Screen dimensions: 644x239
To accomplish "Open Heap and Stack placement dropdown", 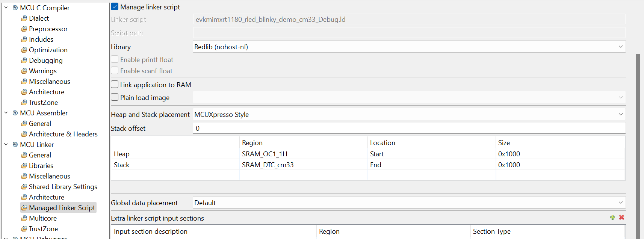I will tap(409, 115).
